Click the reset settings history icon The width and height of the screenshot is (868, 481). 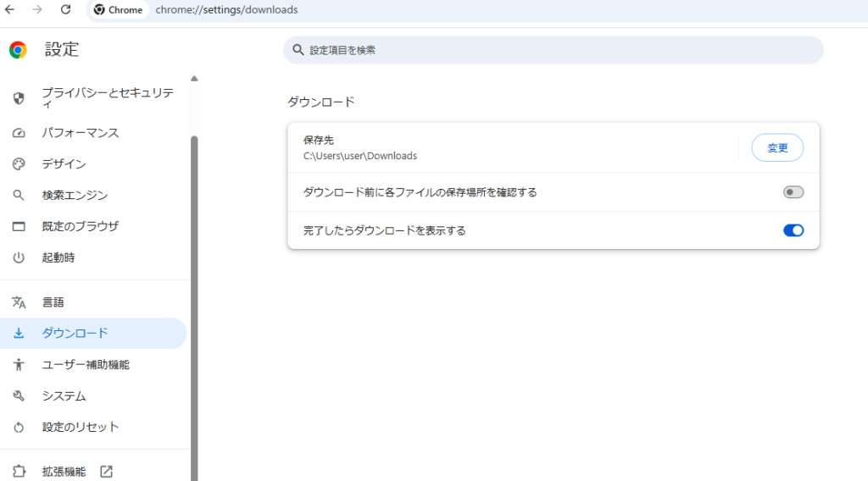19,427
